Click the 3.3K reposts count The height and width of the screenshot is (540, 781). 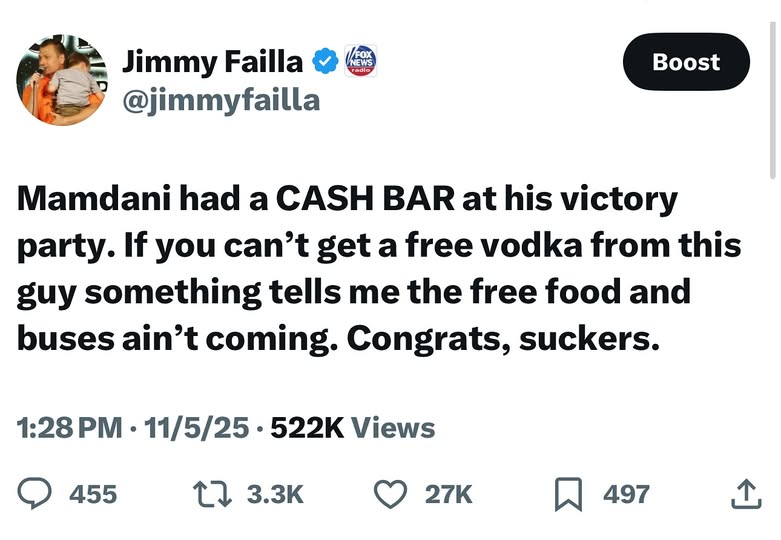click(x=274, y=494)
